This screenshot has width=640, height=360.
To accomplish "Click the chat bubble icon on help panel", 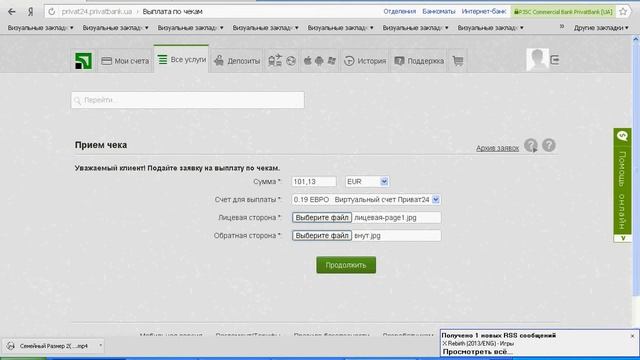I will tap(622, 136).
